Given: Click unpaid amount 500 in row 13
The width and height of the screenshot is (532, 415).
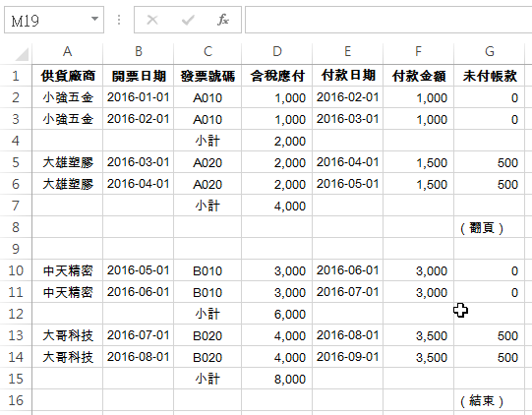Looking at the screenshot, I should click(x=490, y=335).
